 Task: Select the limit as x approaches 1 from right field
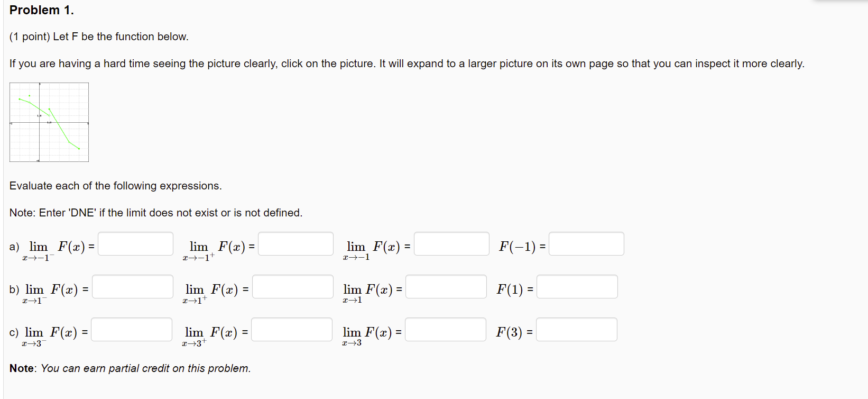pyautogui.click(x=293, y=287)
